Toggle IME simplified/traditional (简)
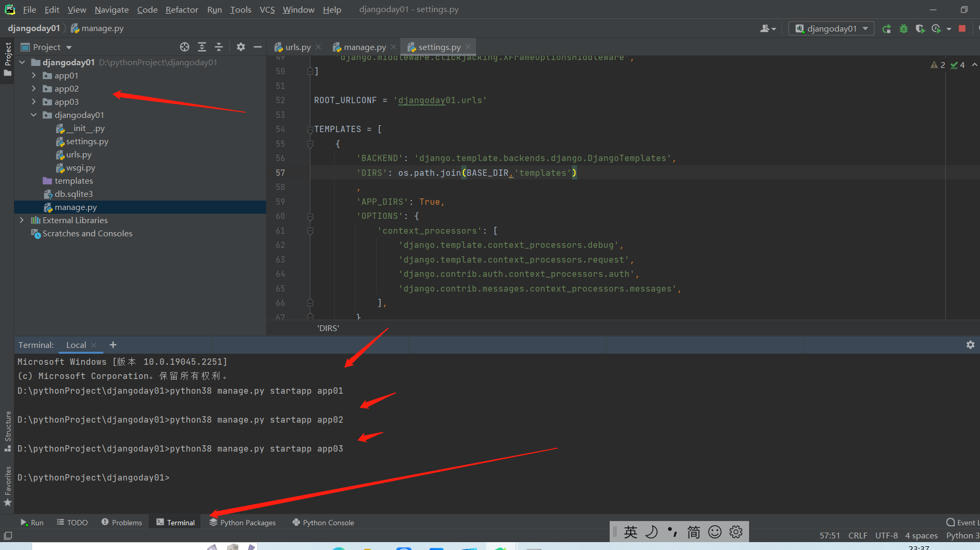 [694, 532]
